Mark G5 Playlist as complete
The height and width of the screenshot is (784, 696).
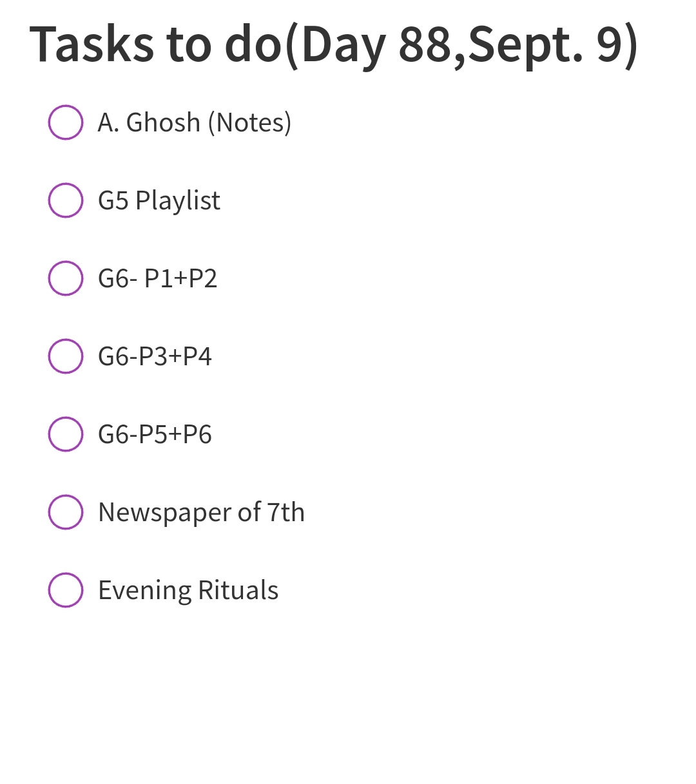[66, 200]
